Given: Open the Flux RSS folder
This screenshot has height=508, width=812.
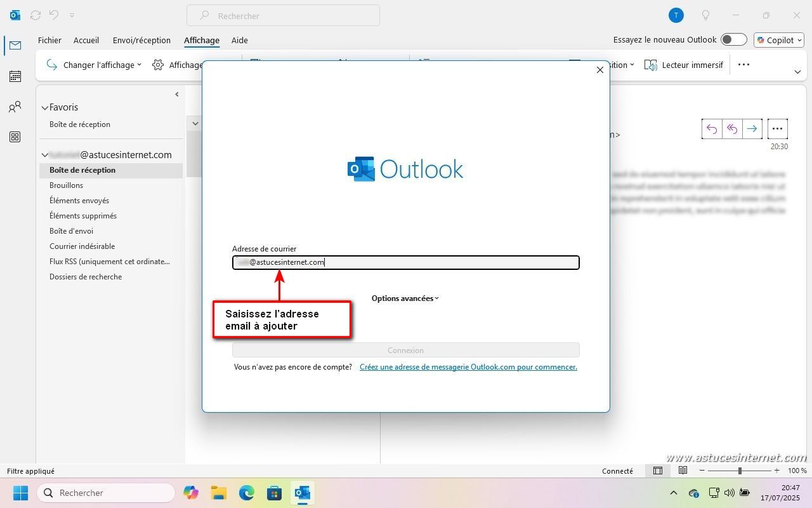Looking at the screenshot, I should pos(111,262).
